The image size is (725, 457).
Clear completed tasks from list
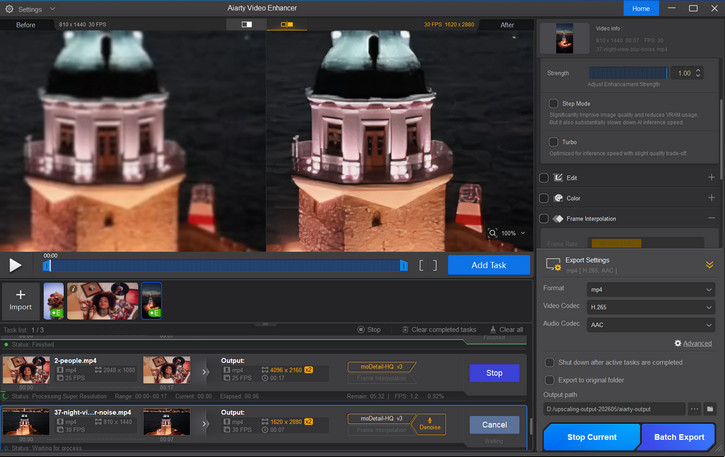click(x=439, y=330)
